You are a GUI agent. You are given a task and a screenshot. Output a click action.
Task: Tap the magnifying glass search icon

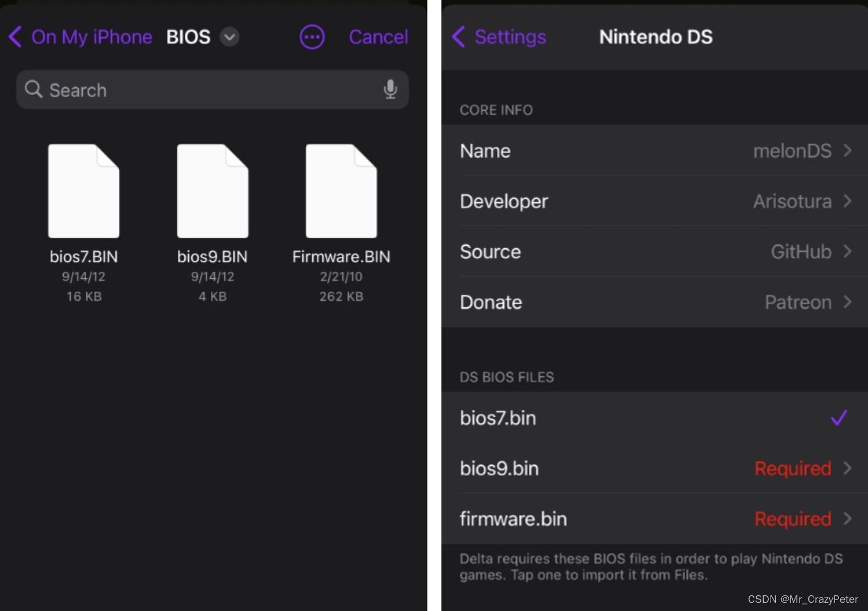pos(34,89)
